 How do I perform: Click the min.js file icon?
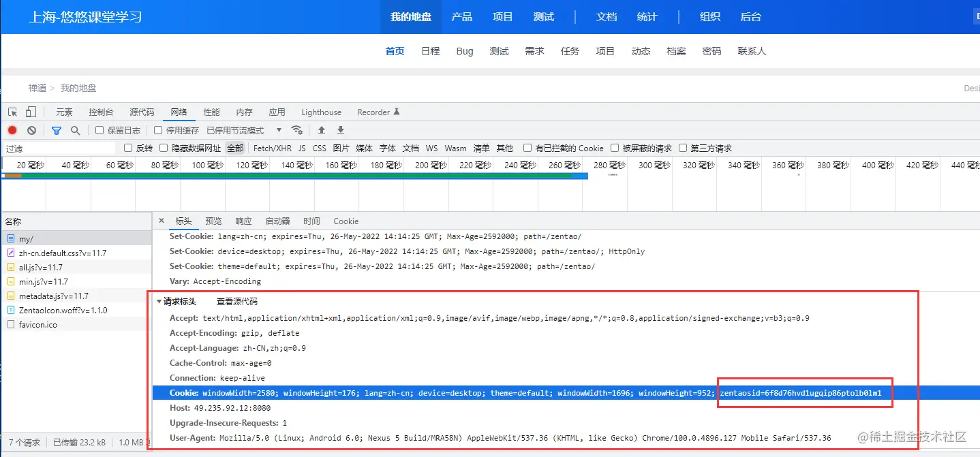click(11, 282)
